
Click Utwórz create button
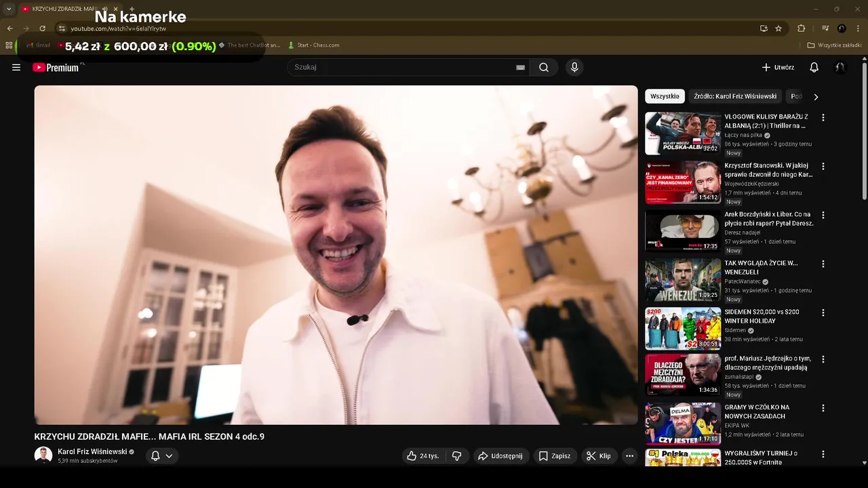[778, 67]
